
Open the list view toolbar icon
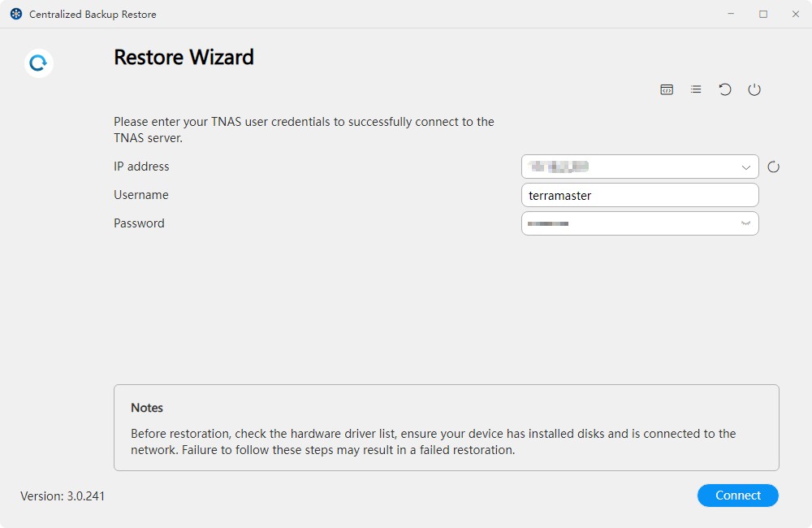pyautogui.click(x=696, y=89)
